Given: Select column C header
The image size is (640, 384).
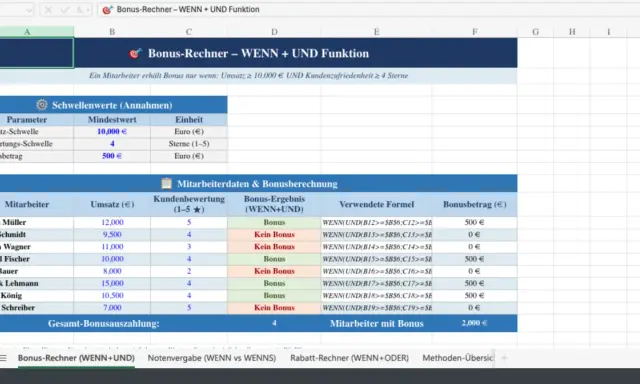Looking at the screenshot, I should (189, 32).
